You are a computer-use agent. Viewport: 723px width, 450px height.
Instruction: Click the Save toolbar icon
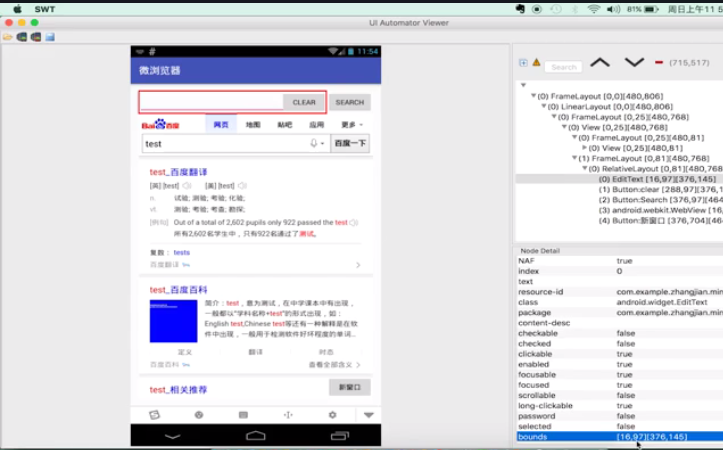(50, 37)
